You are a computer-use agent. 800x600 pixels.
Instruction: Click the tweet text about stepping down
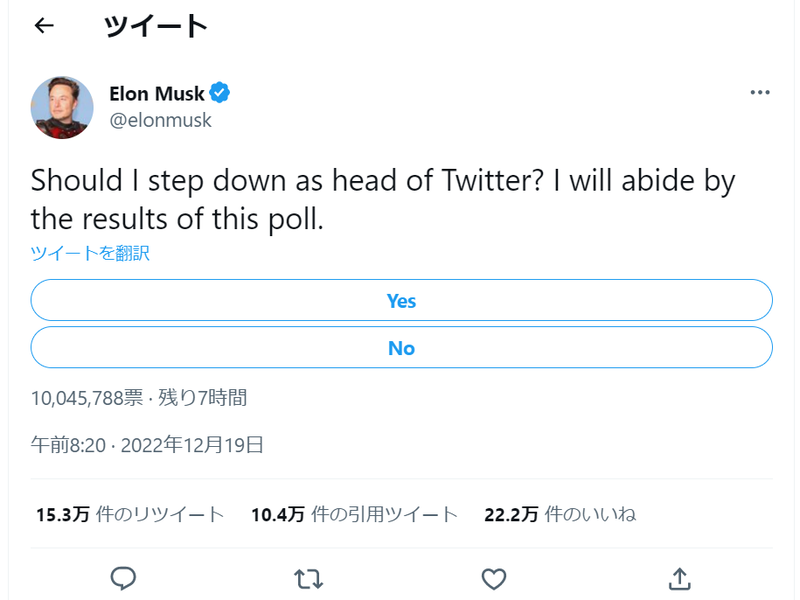(382, 199)
